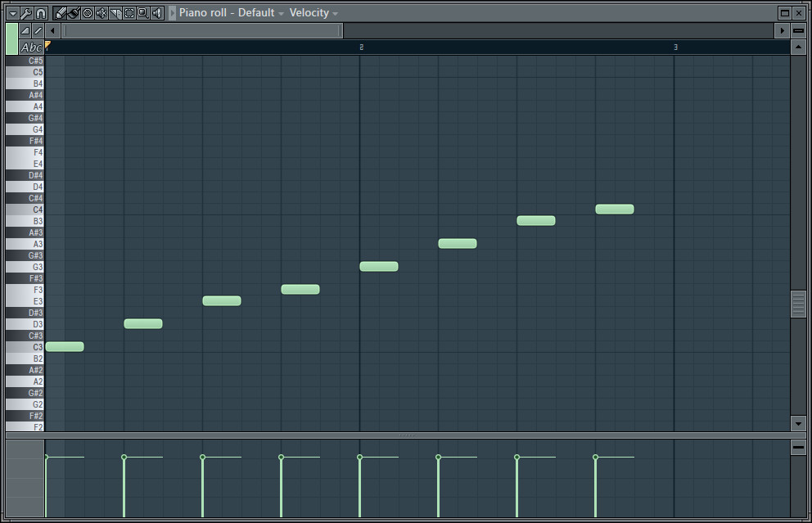The height and width of the screenshot is (523, 812).
Task: Open the wrench Tools menu
Action: (27, 13)
